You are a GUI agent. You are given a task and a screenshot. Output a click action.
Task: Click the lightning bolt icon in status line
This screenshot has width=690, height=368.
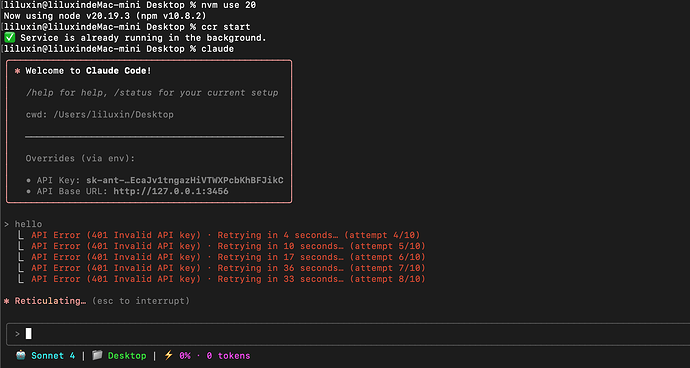[169, 355]
